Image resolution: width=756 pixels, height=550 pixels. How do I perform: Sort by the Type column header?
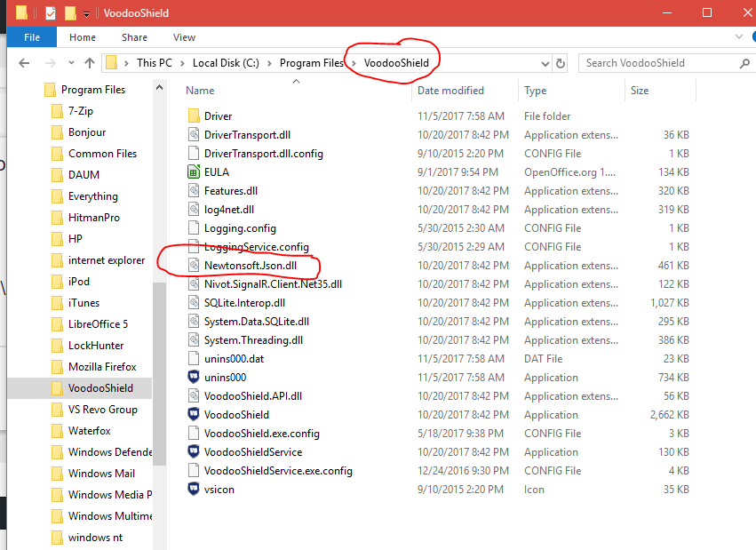pyautogui.click(x=535, y=91)
